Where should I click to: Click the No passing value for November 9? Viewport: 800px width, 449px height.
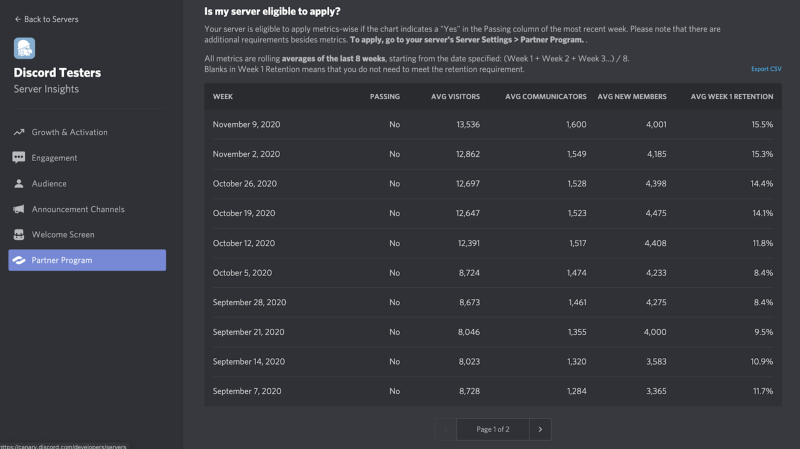[394, 124]
